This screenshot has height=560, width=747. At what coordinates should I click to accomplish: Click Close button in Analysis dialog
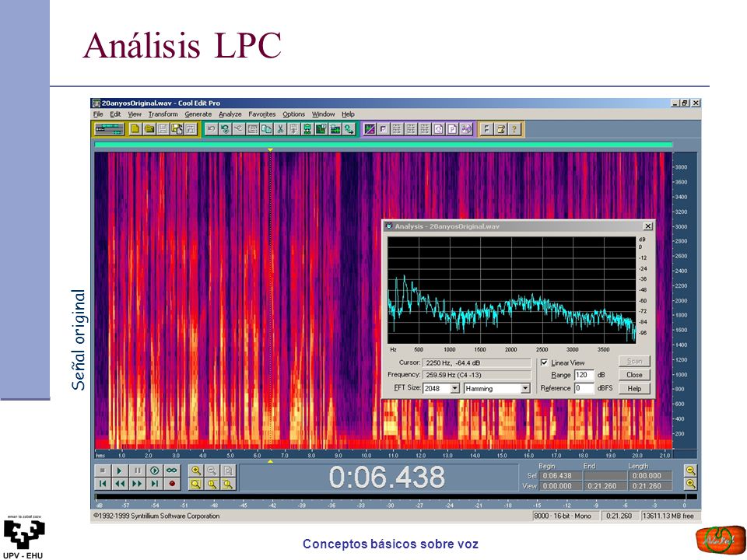click(634, 375)
